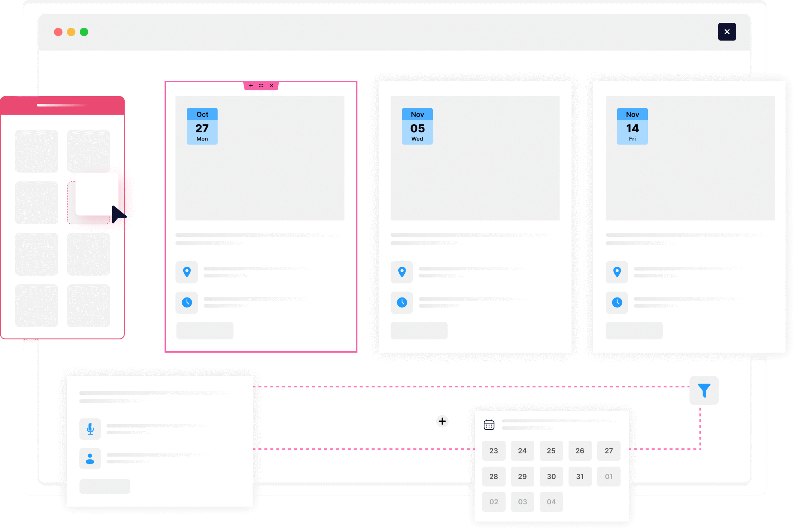
Task: Click clock icon on Nov 05 card
Action: (x=402, y=302)
